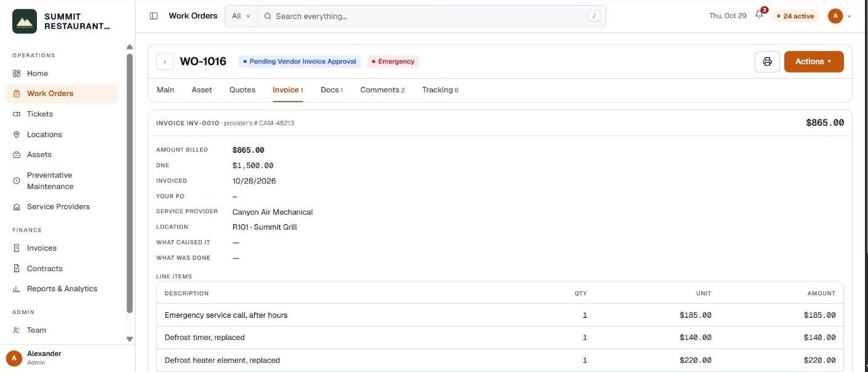Image resolution: width=868 pixels, height=372 pixels.
Task: Expand the Actions dropdown button
Action: coord(814,62)
